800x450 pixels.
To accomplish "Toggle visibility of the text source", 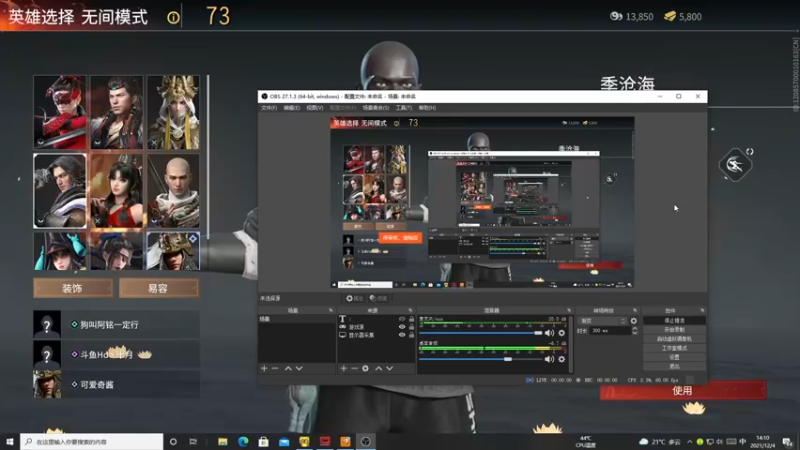I will pyautogui.click(x=402, y=319).
